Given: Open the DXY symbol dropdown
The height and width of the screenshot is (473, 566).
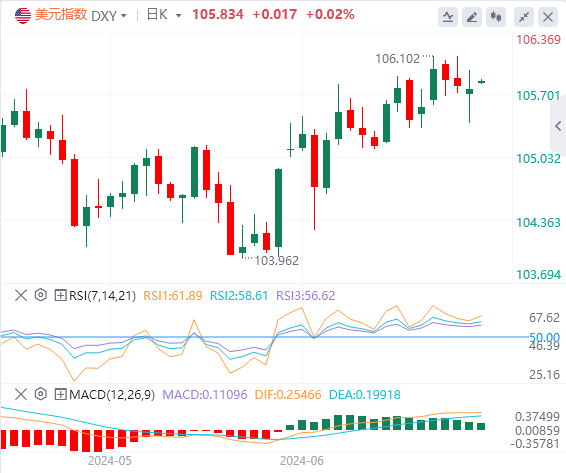Looking at the screenshot, I should 109,16.
